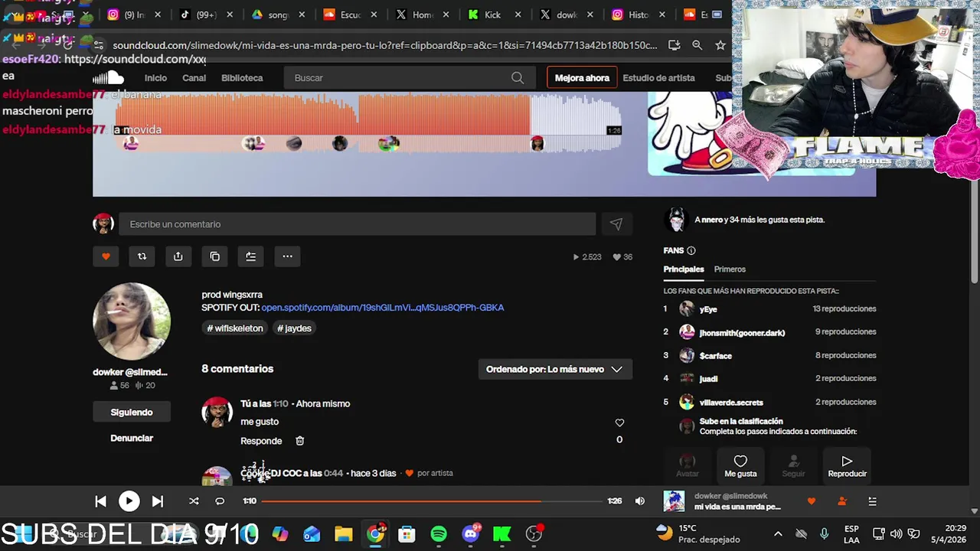Select the #jayges tag

pyautogui.click(x=294, y=328)
